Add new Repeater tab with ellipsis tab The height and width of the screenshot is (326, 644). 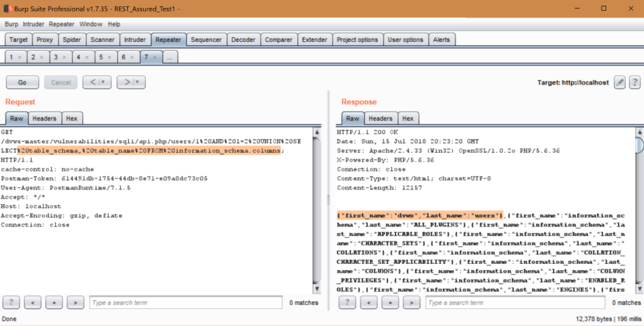(x=170, y=57)
